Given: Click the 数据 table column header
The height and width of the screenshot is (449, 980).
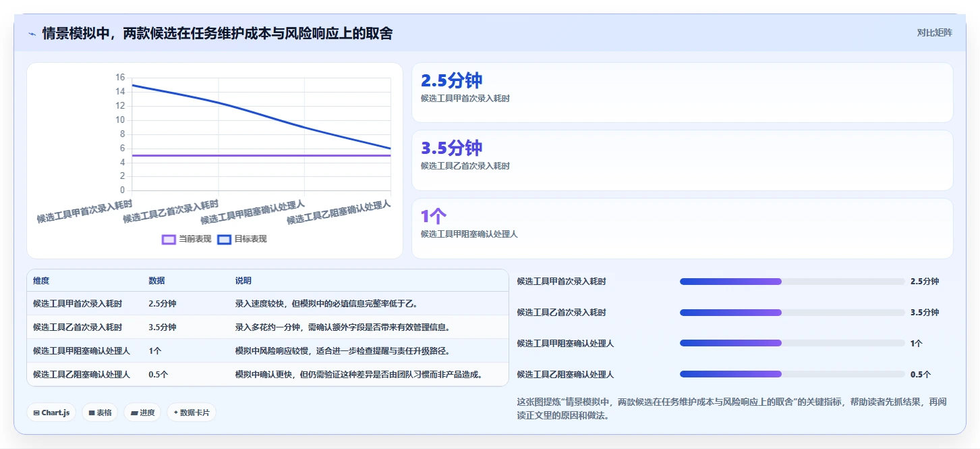Looking at the screenshot, I should pyautogui.click(x=156, y=281).
